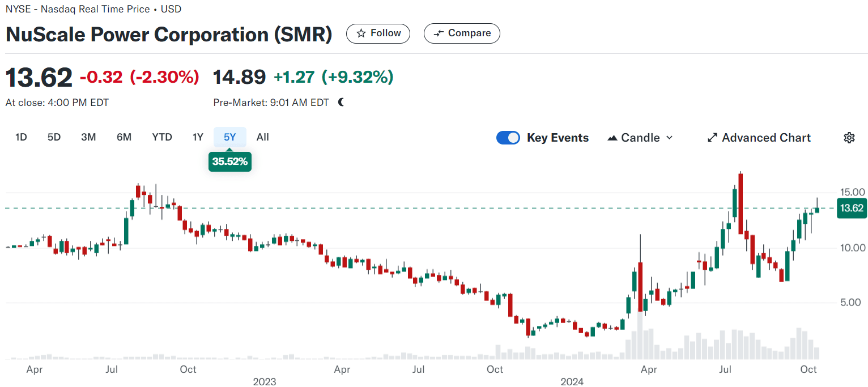Viewport: 868px width, 387px height.
Task: Show the All time range
Action: (x=262, y=137)
